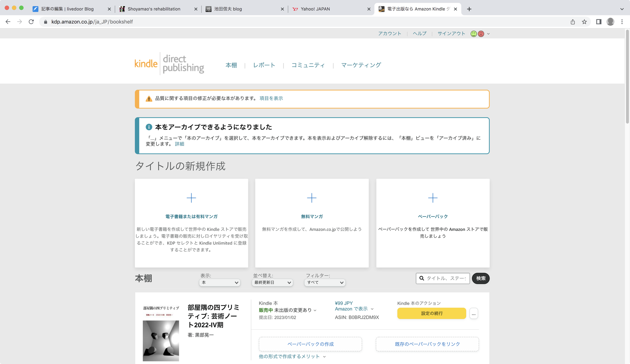This screenshot has height=364, width=630.
Task: Click the red frowning feedback icon
Action: 481,34
